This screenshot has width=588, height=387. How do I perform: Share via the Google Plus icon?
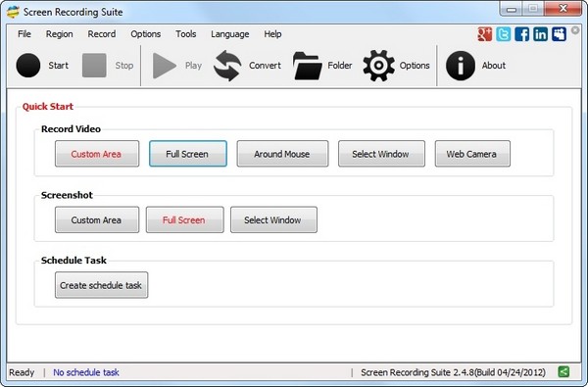(484, 34)
